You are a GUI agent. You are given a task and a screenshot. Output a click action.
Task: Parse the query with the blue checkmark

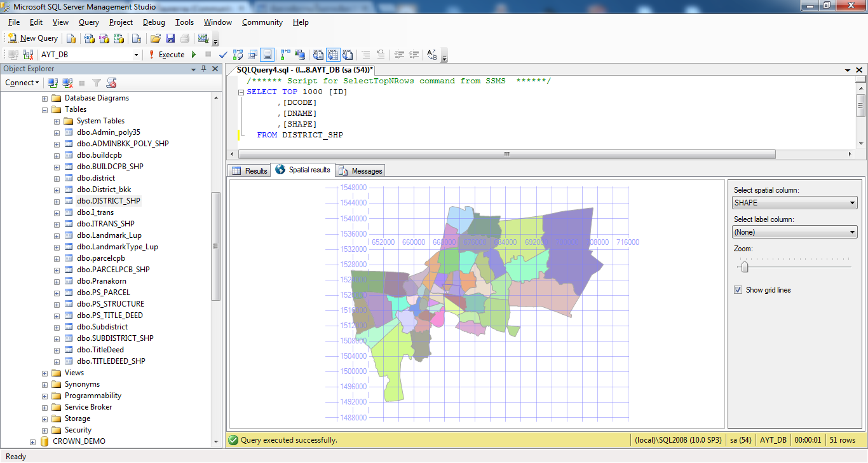click(x=223, y=55)
